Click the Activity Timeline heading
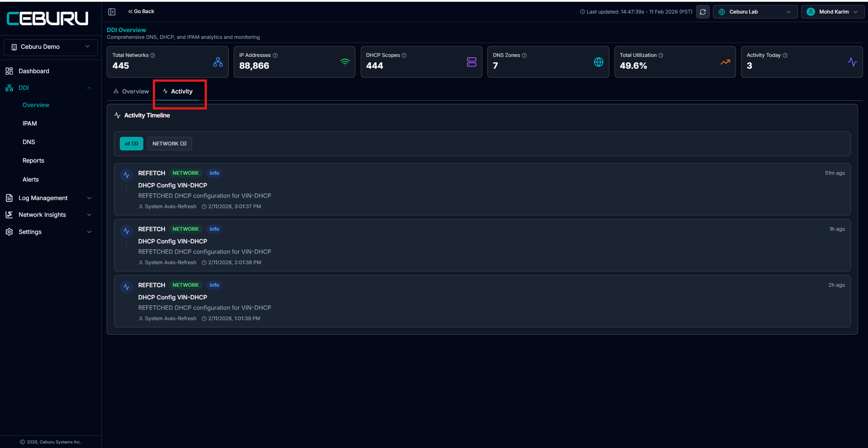This screenshot has height=448, width=868. tap(147, 116)
